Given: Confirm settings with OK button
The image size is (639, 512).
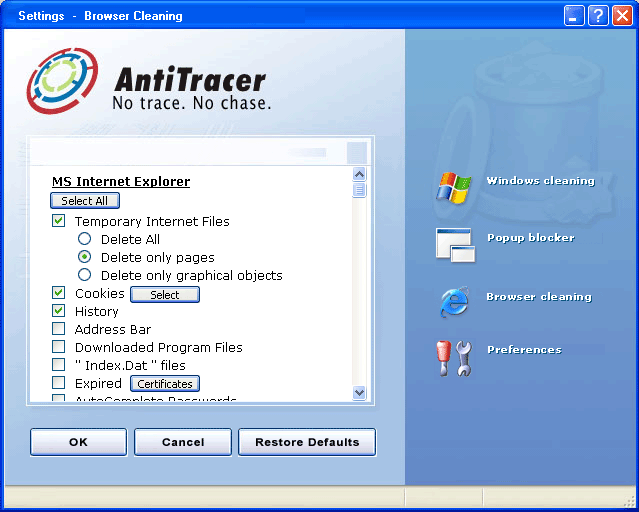Looking at the screenshot, I should pos(78,442).
